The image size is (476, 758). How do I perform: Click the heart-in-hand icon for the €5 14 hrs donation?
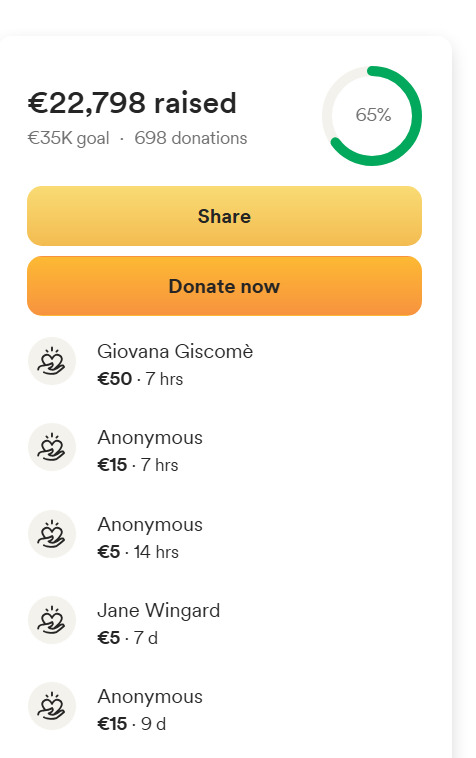pyautogui.click(x=52, y=534)
